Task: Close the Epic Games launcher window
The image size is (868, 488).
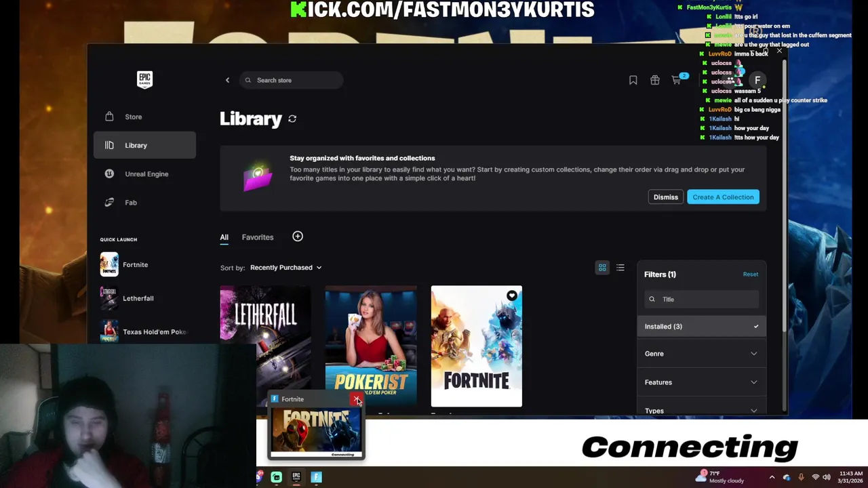Action: (779, 52)
